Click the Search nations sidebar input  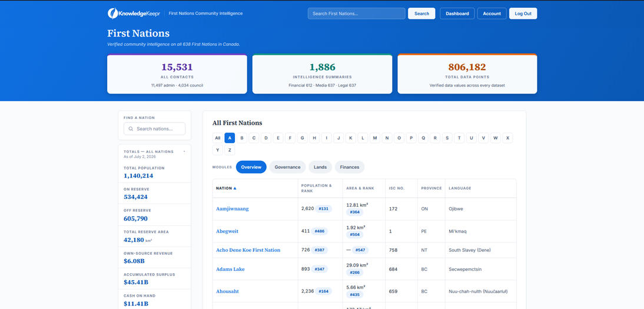[154, 129]
